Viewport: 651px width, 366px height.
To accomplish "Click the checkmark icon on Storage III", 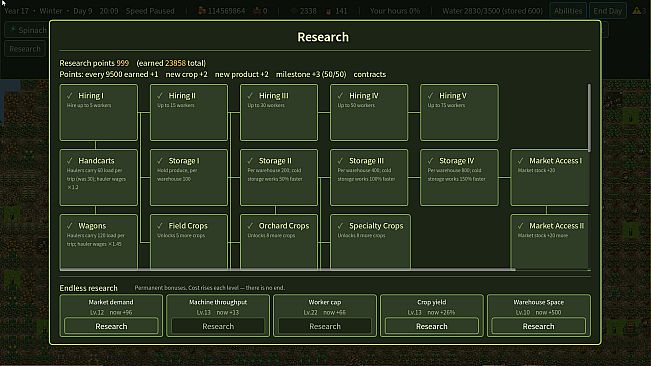I will (340, 161).
